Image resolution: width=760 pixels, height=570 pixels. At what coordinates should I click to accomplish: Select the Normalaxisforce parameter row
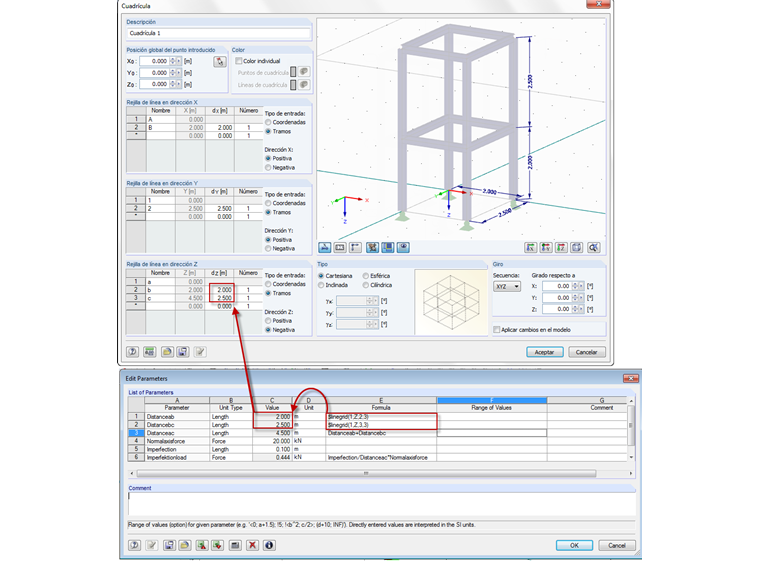coord(378,441)
